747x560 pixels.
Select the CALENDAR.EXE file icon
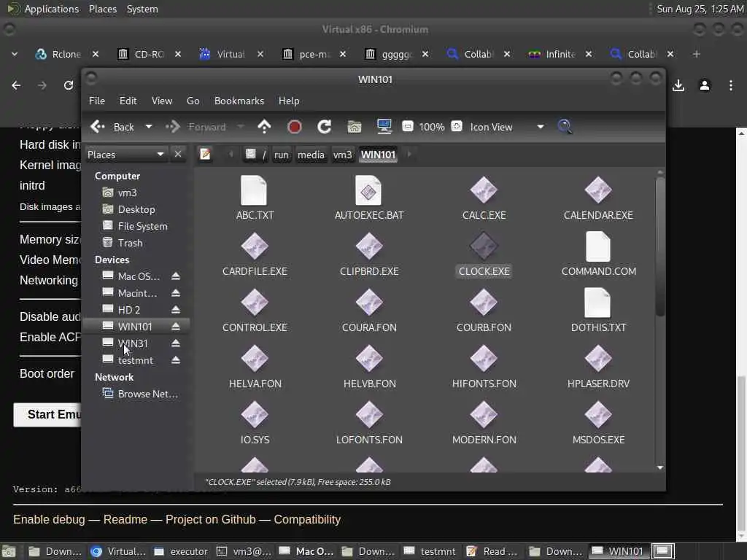point(598,190)
